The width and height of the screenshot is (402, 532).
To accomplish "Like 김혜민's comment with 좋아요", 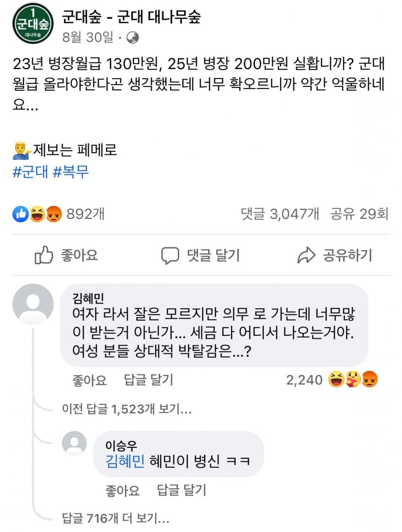I will (x=89, y=380).
